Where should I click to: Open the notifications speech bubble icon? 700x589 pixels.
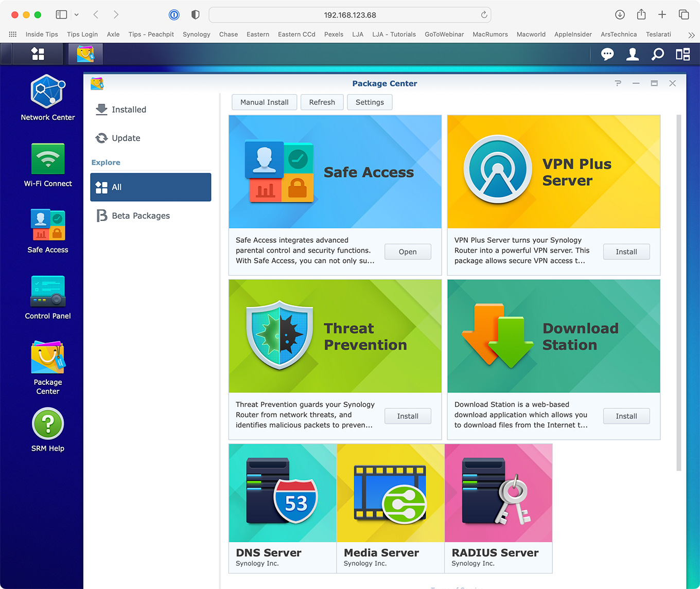tap(607, 54)
